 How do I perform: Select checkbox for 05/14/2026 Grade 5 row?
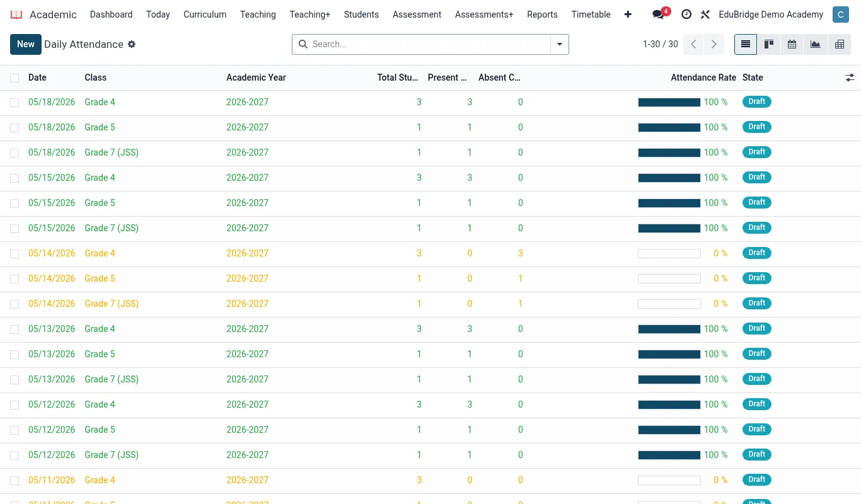(x=14, y=278)
